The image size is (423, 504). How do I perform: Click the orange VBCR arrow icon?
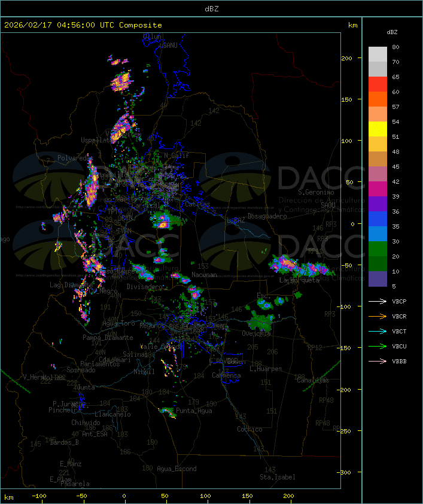378,316
